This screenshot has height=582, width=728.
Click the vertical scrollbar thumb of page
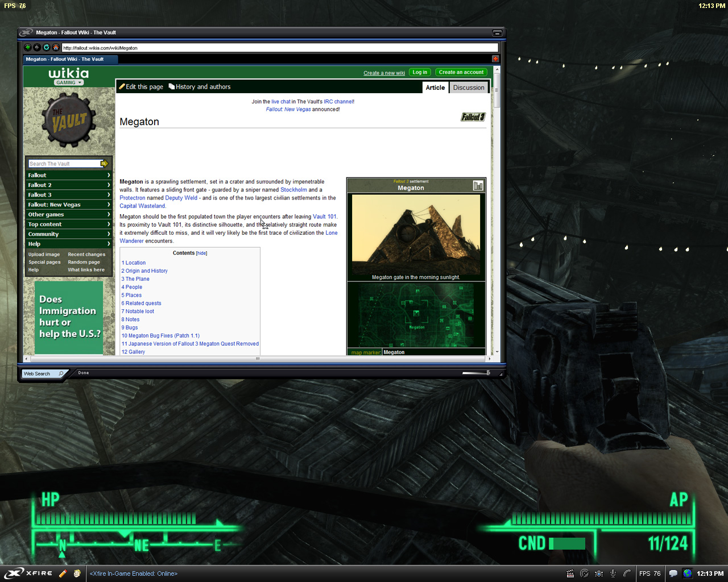tap(497, 90)
